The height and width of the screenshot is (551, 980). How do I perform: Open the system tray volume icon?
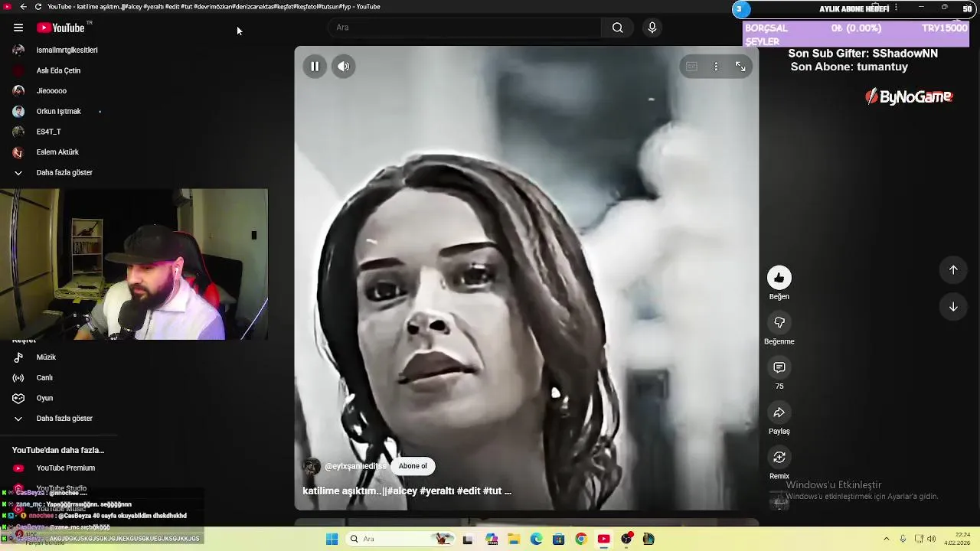(932, 540)
